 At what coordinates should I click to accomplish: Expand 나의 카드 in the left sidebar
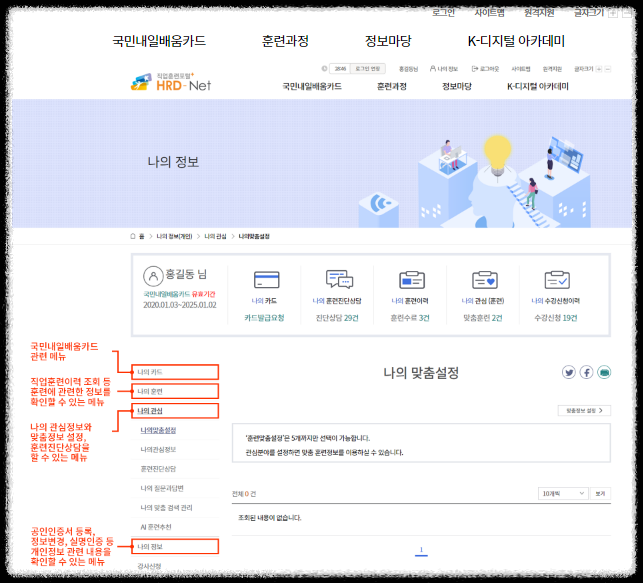(175, 372)
